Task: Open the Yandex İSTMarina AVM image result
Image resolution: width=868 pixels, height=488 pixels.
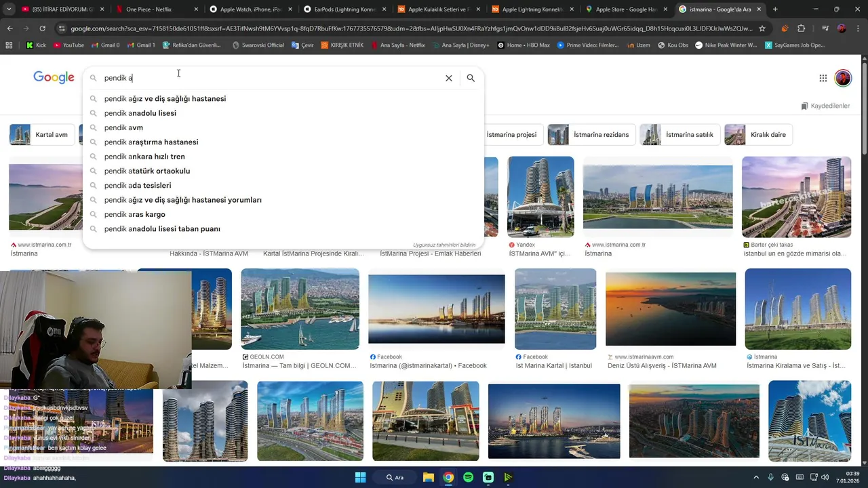Action: pyautogui.click(x=541, y=197)
